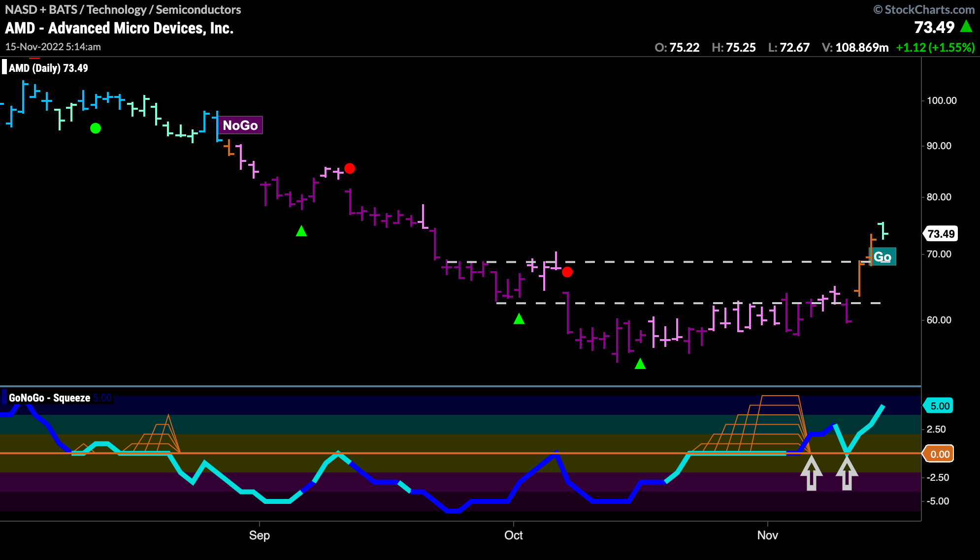Click the low value L: 72.67
This screenshot has height=560, width=980.
[x=789, y=47]
